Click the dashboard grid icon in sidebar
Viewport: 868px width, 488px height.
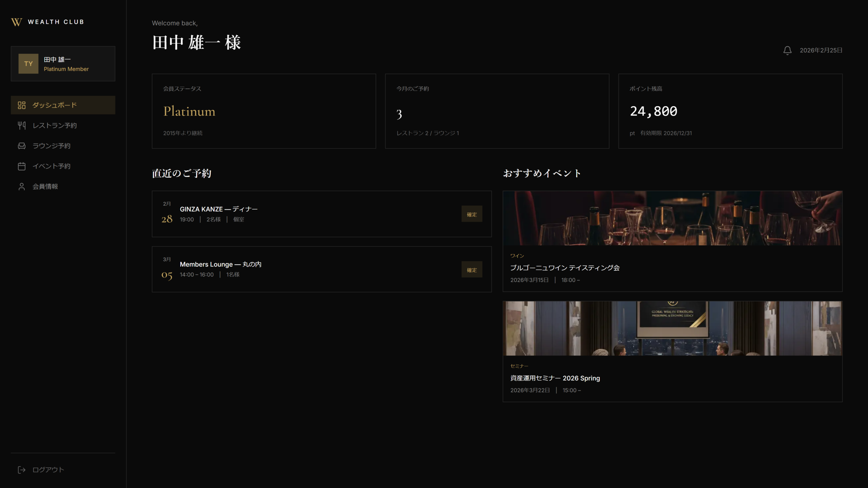[x=22, y=105]
